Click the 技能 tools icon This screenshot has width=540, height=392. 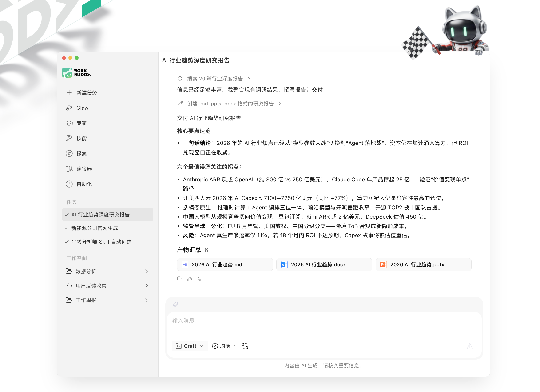tap(69, 138)
